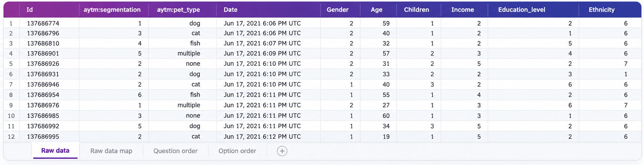Select the Education_level column header
Image resolution: width=644 pixels, height=165 pixels.
[522, 10]
